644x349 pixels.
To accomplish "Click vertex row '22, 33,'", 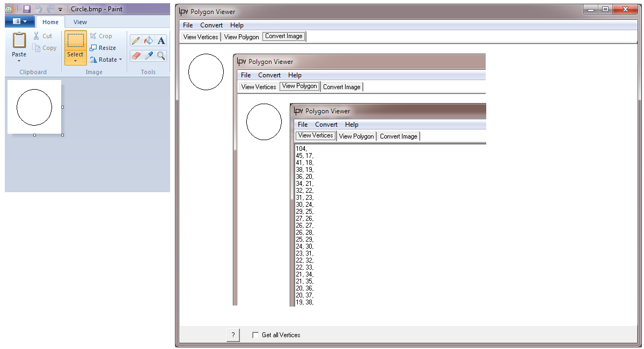I will [x=305, y=267].
